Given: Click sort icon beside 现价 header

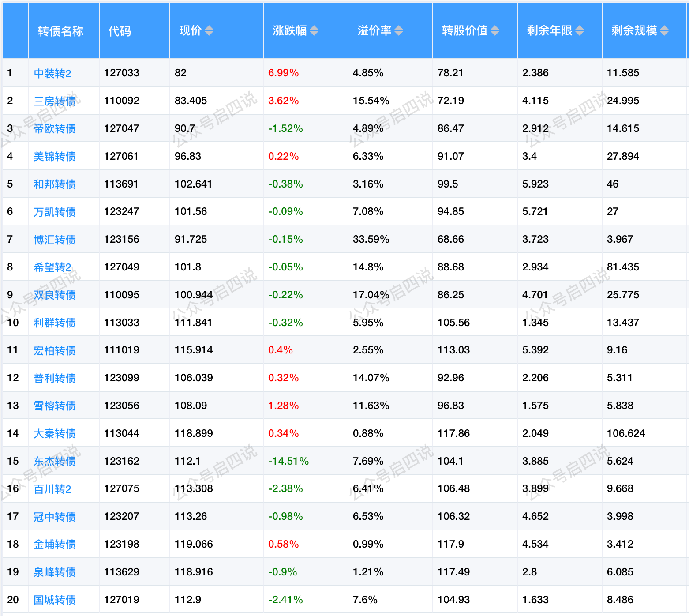Looking at the screenshot, I should pos(209,30).
